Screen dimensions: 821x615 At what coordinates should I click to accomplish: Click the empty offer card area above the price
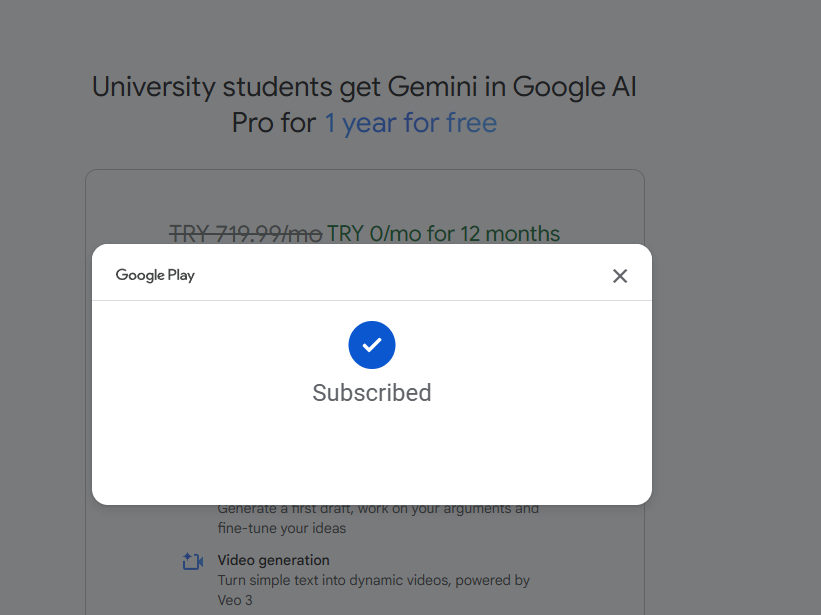pyautogui.click(x=365, y=196)
